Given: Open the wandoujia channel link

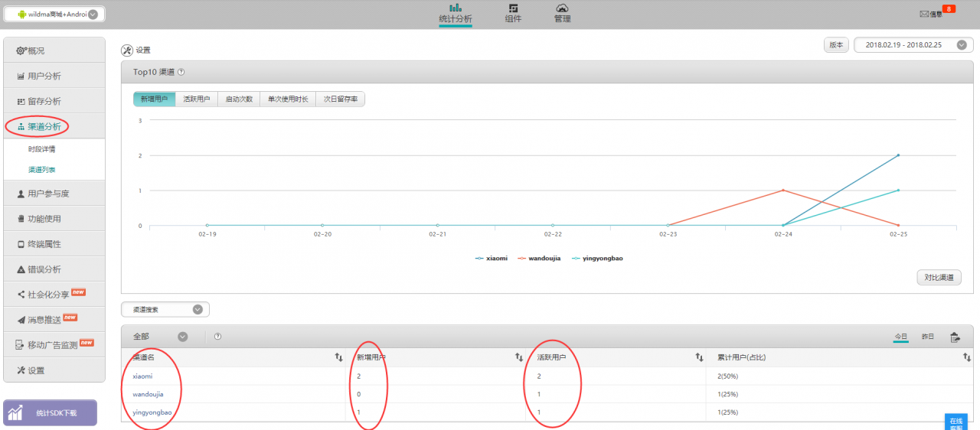Looking at the screenshot, I should (x=148, y=394).
